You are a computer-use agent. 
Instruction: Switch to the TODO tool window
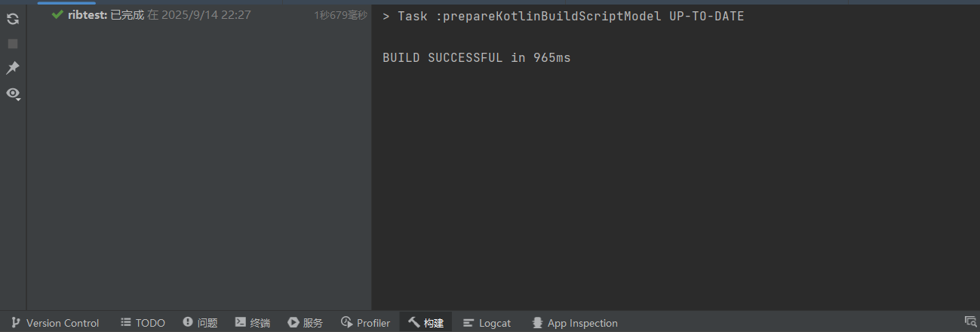(x=143, y=323)
